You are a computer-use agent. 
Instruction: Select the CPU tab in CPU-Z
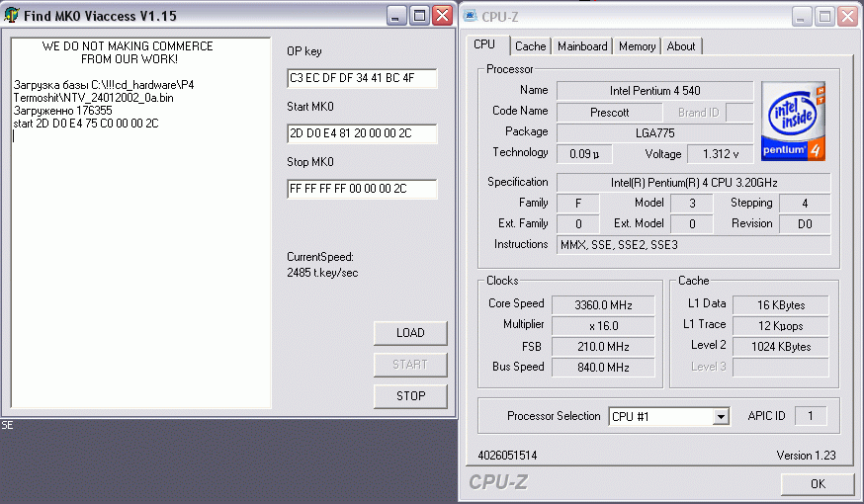[484, 44]
